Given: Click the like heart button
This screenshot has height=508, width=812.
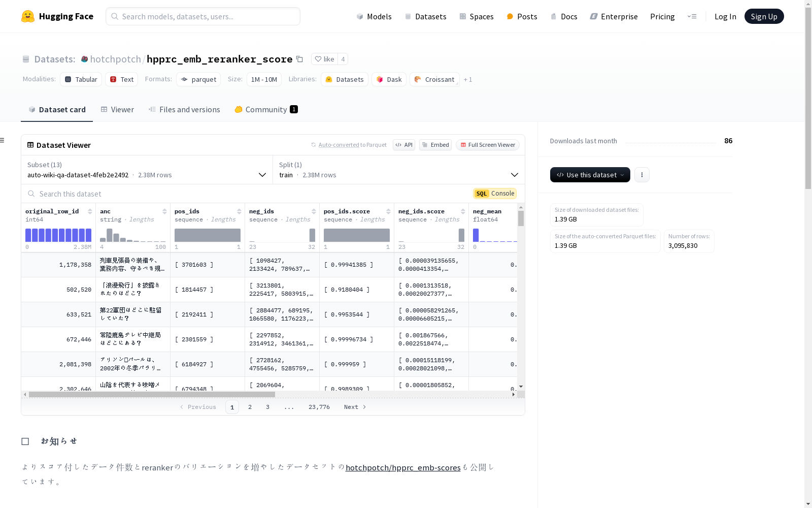Looking at the screenshot, I should coord(324,59).
